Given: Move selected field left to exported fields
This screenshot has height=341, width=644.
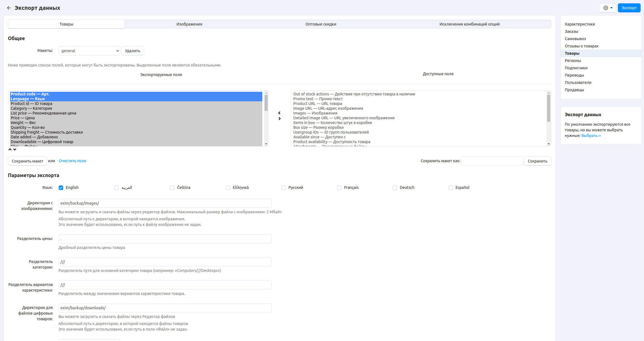Looking at the screenshot, I should pyautogui.click(x=279, y=113).
